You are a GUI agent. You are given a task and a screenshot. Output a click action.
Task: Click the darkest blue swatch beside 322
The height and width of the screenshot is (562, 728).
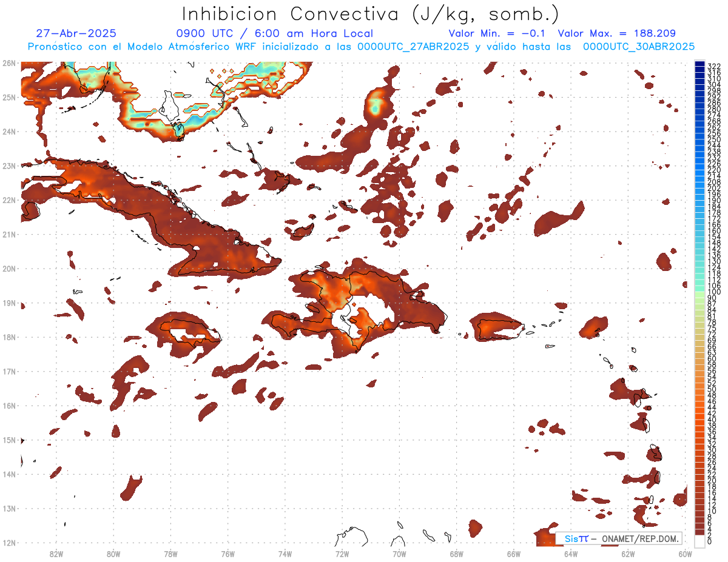coord(699,64)
